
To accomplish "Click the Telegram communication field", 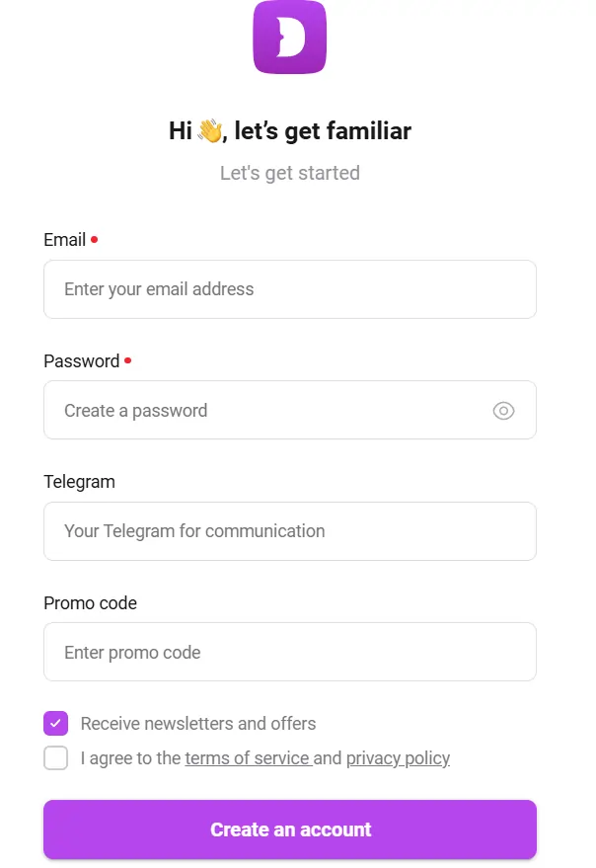I will (290, 531).
